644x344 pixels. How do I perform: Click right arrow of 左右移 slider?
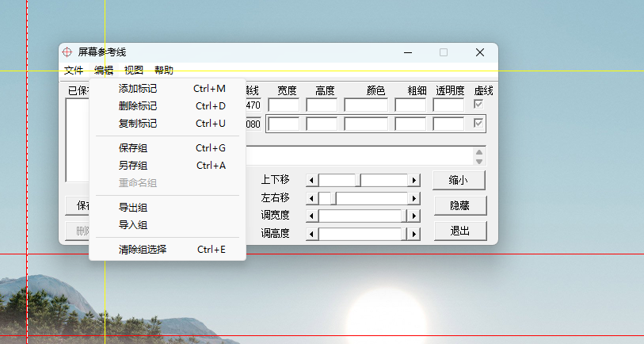pos(414,198)
